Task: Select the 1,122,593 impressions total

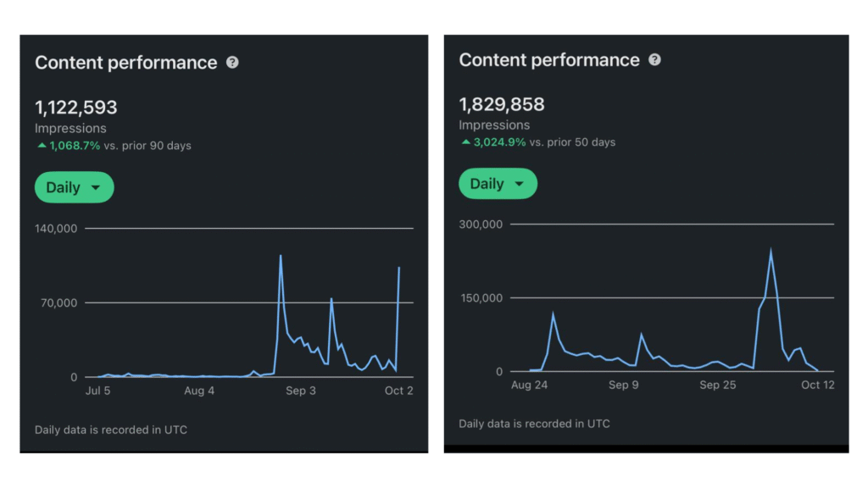Action: (76, 108)
